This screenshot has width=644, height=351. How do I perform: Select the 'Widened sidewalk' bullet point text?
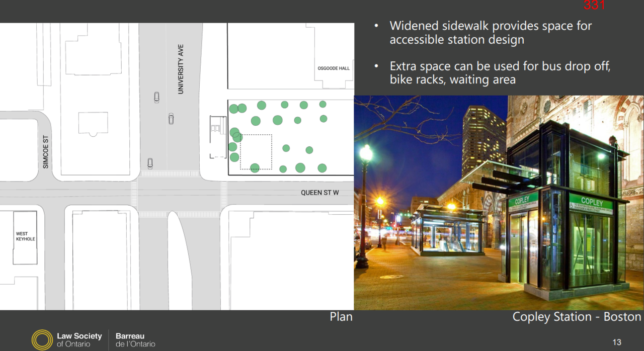[491, 33]
